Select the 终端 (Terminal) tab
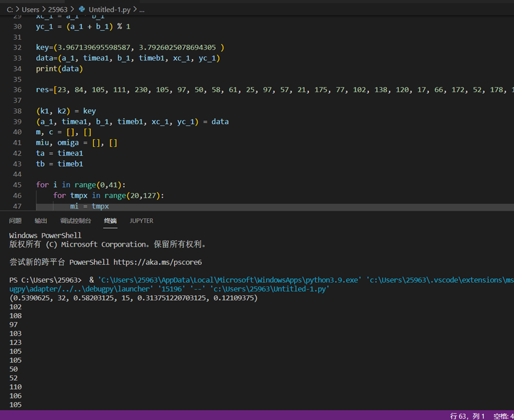514x420 pixels. click(111, 221)
